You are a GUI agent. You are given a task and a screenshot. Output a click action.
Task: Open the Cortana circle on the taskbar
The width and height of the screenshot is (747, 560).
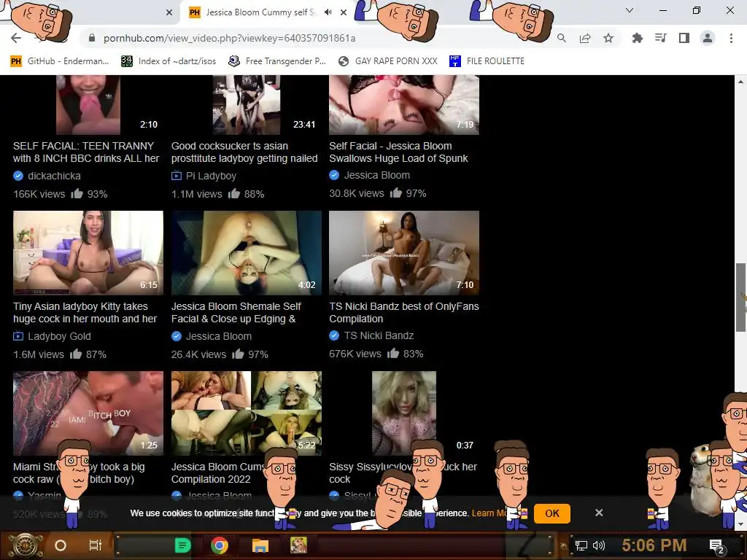(61, 545)
